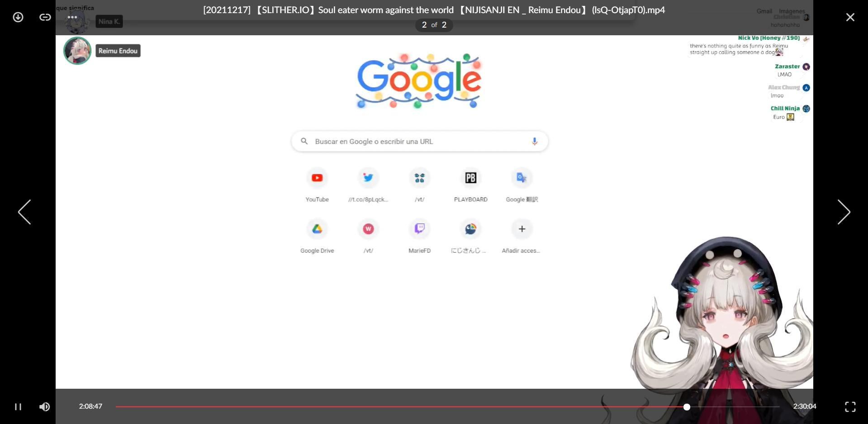Pause the video playback
This screenshot has height=424, width=868.
click(18, 407)
